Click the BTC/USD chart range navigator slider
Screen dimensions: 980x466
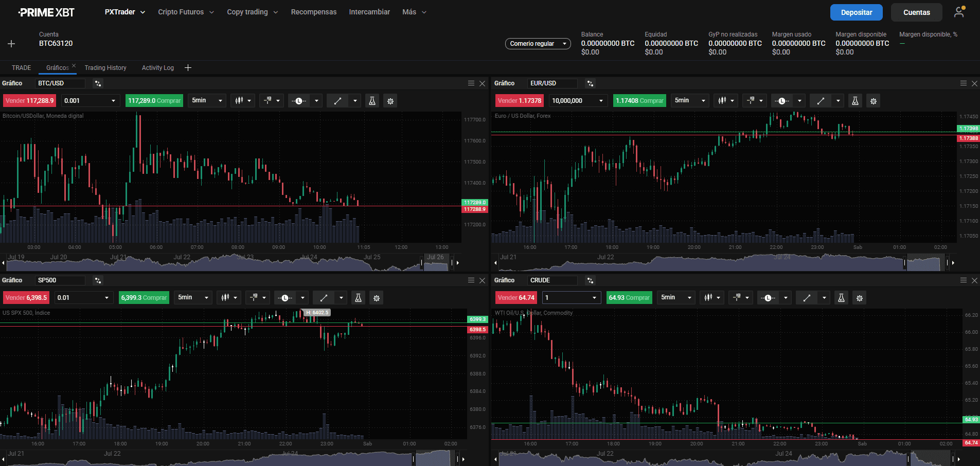click(x=437, y=263)
